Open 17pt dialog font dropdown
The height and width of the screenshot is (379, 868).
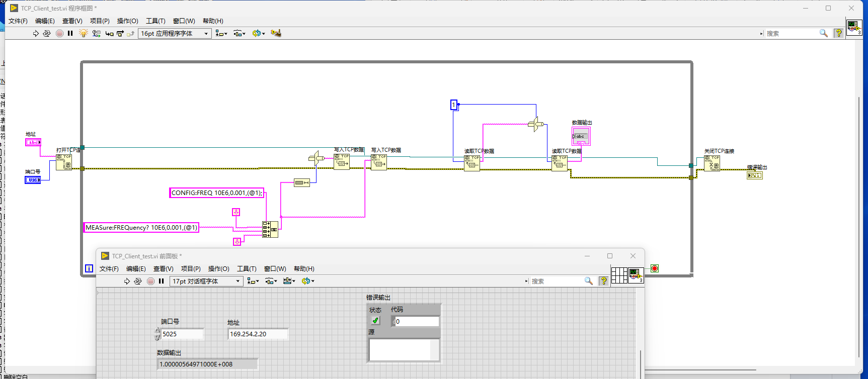click(207, 281)
